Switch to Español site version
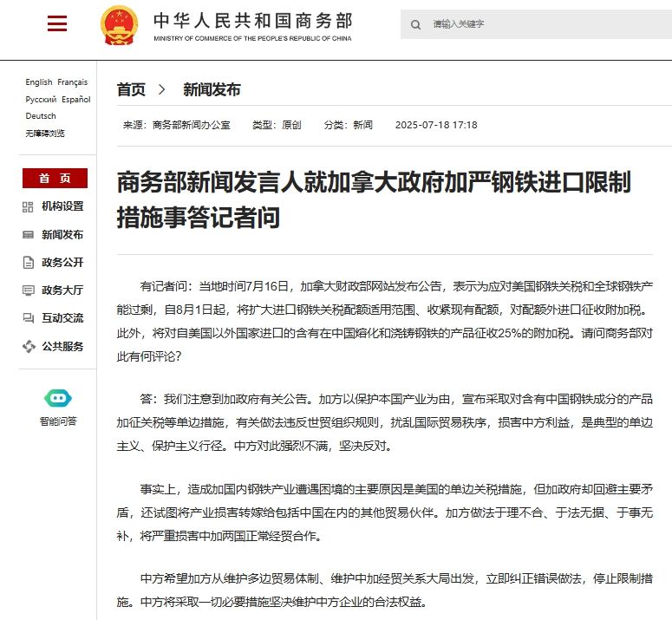 coord(75,100)
